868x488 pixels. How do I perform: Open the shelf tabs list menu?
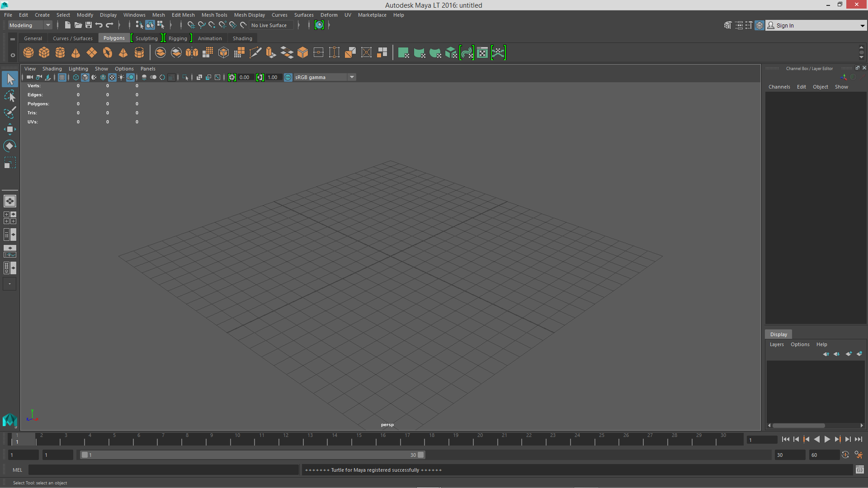point(13,39)
